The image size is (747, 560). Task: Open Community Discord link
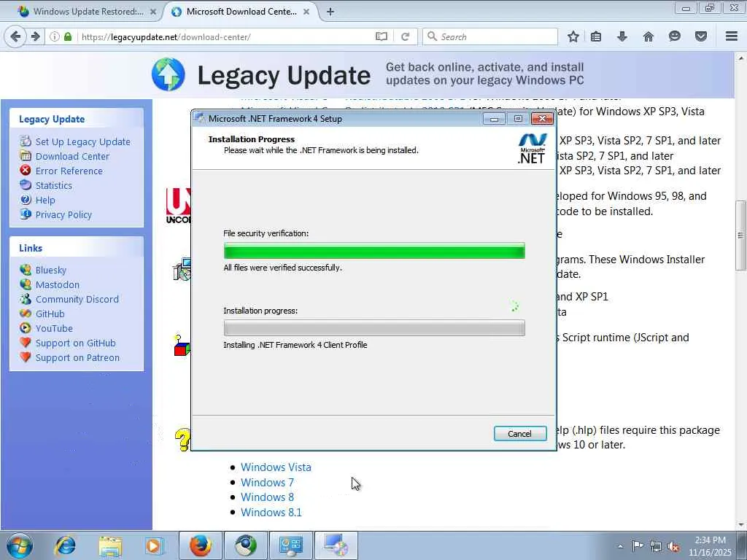[x=77, y=299]
